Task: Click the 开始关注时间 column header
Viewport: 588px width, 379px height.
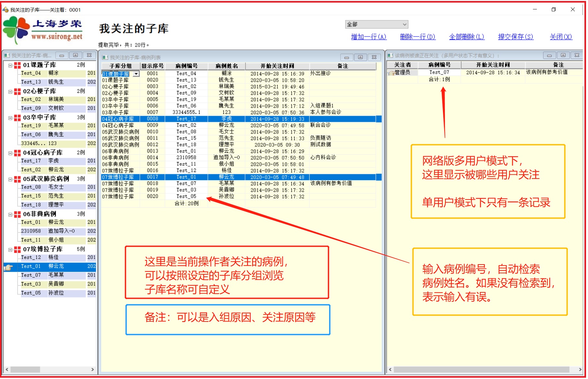Action: [277, 66]
